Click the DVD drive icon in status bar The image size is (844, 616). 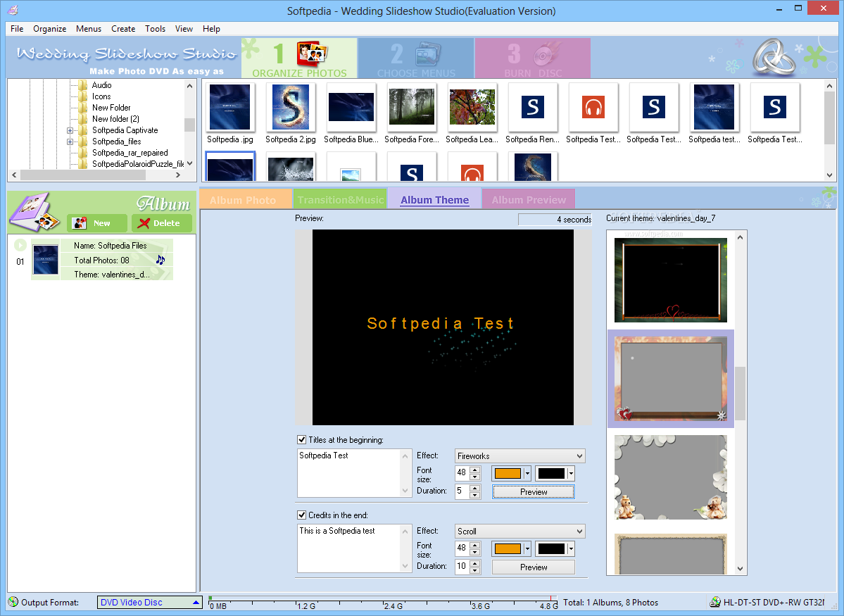[714, 602]
